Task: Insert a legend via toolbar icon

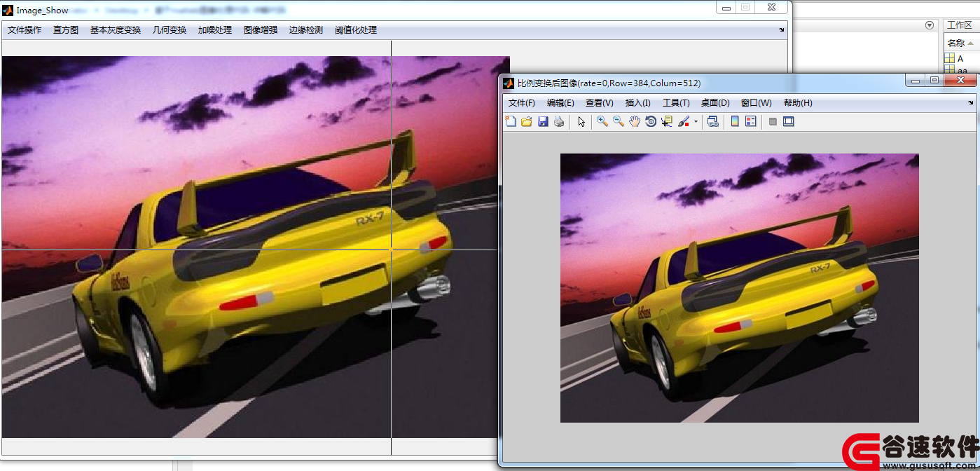Action: (x=751, y=121)
